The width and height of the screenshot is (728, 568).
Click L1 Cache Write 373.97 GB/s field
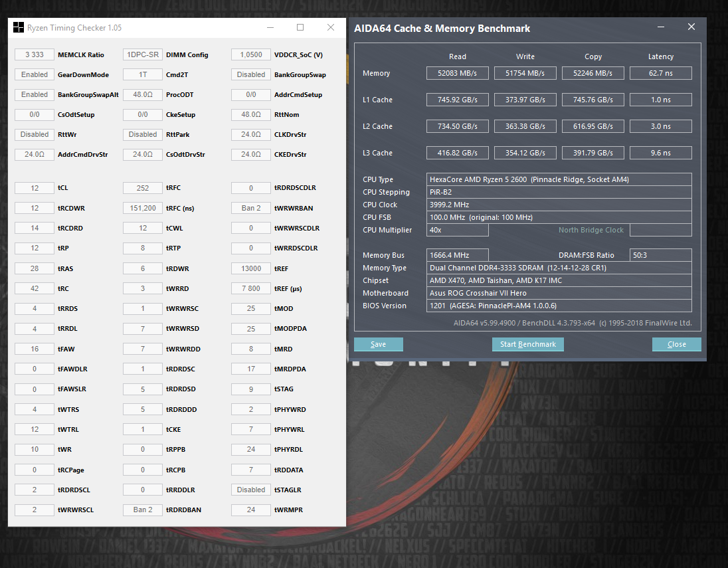525,100
